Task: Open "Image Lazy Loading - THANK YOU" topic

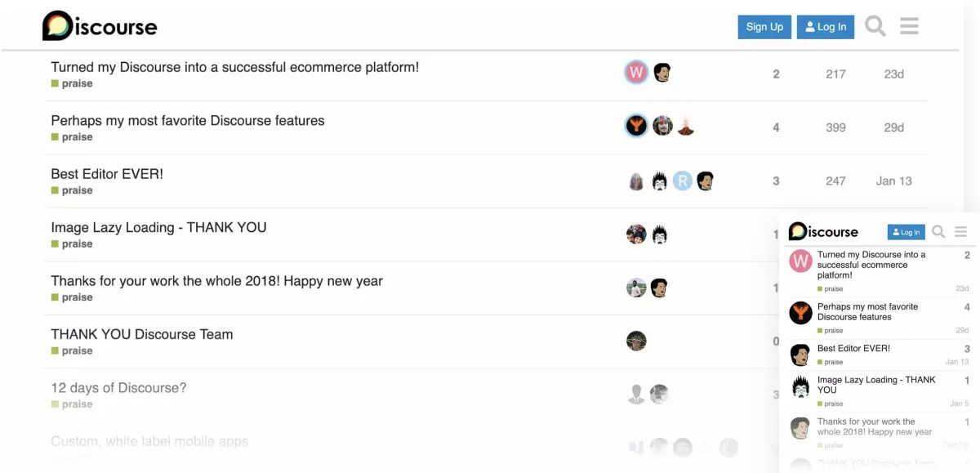Action: [x=158, y=227]
